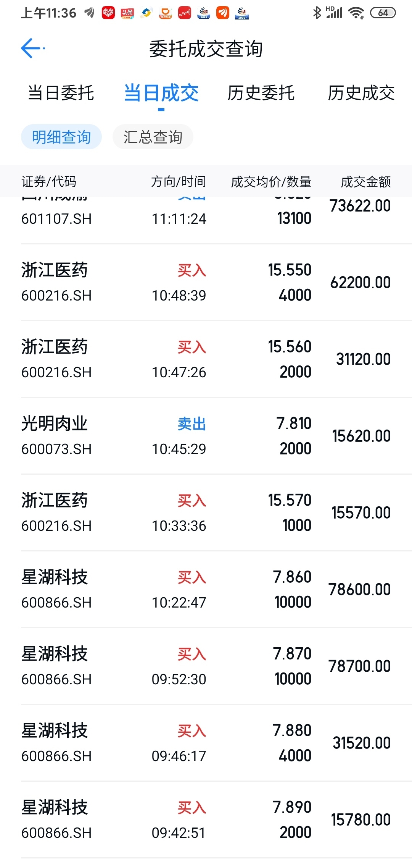412x868 pixels.
Task: Open the Toutiao notification icon
Action: [x=127, y=13]
